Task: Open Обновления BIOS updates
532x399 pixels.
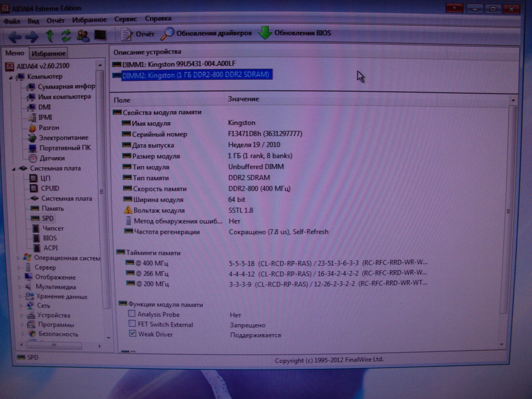Action: pos(295,33)
